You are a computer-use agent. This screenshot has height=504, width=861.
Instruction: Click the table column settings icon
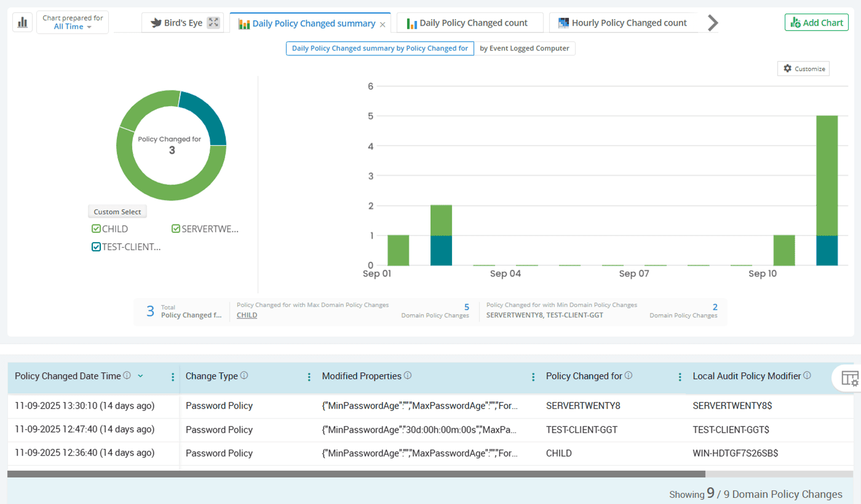(x=849, y=378)
